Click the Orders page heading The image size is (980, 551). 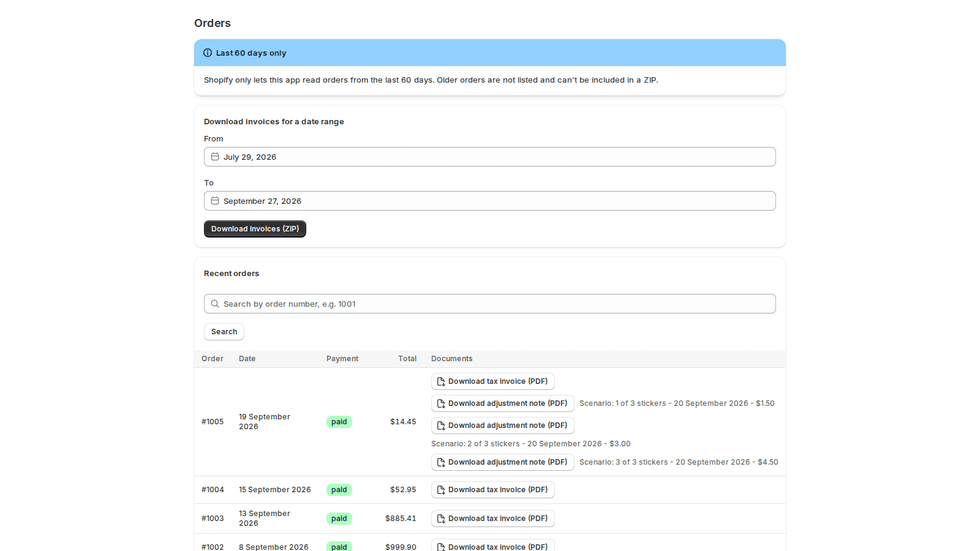213,23
